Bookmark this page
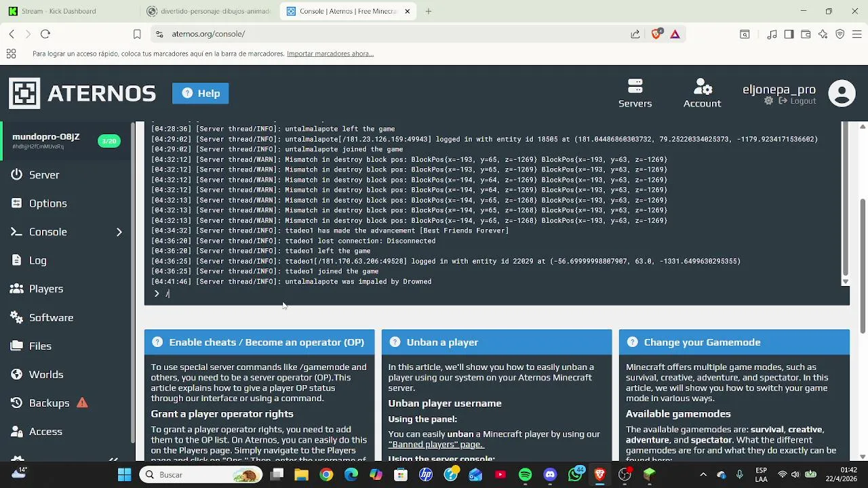868x488 pixels. tap(137, 34)
